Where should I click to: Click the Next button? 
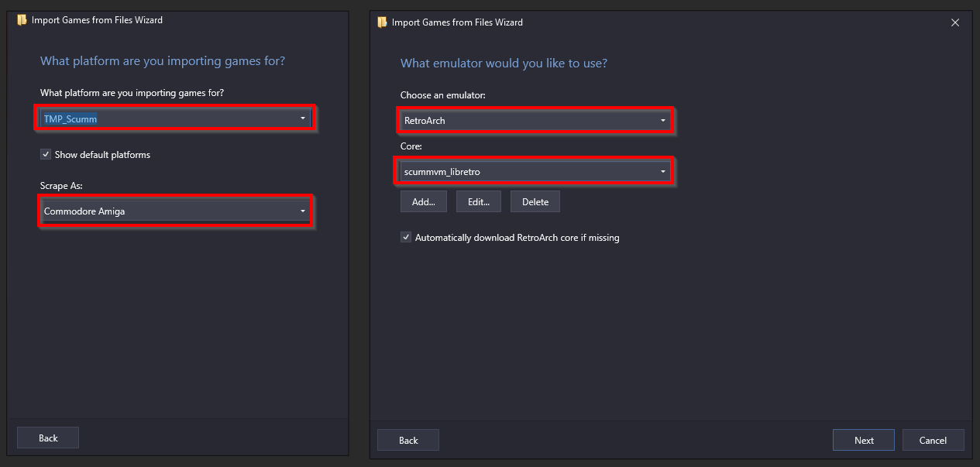coord(864,440)
